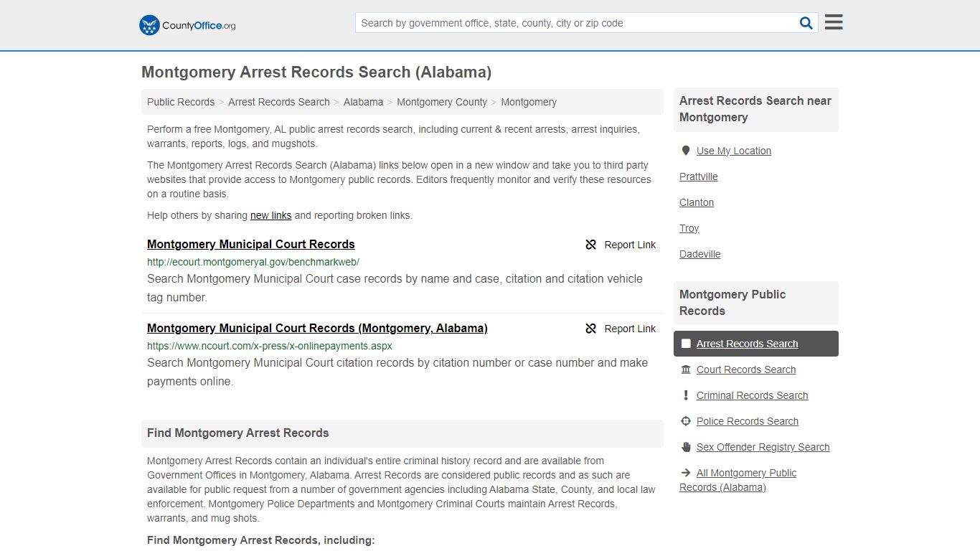980x551 pixels.
Task: Click the Arrest Records Search square icon
Action: [686, 344]
